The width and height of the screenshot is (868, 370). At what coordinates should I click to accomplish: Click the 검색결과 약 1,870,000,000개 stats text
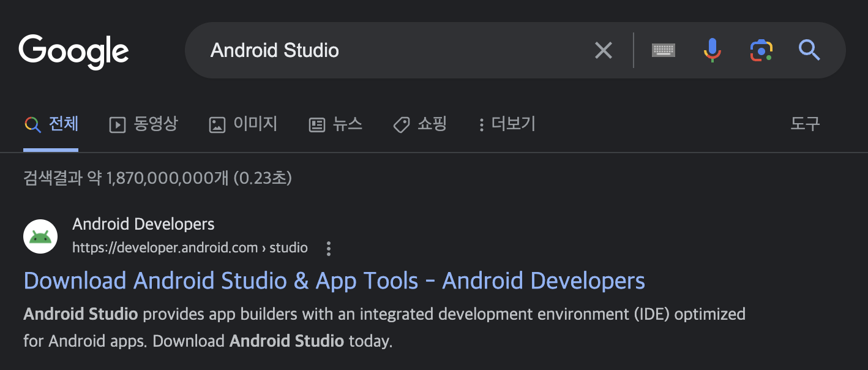157,178
